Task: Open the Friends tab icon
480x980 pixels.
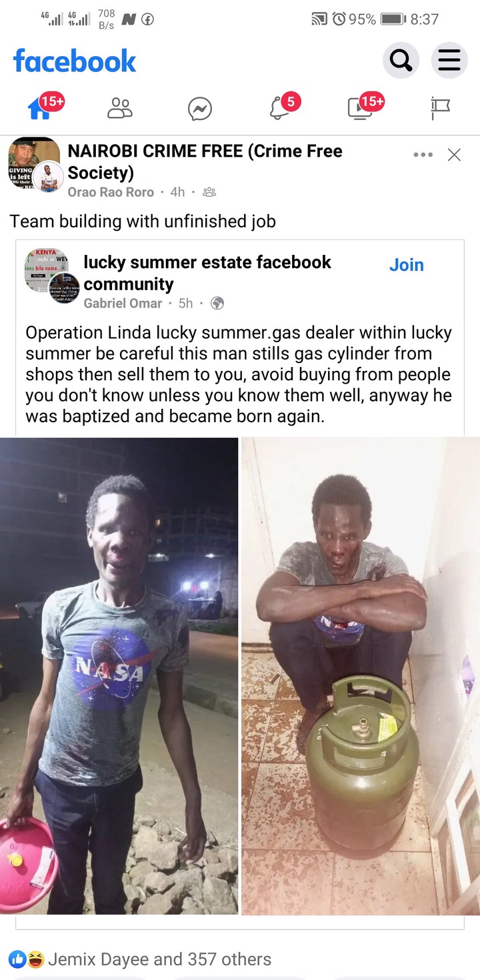Action: pos(120,108)
